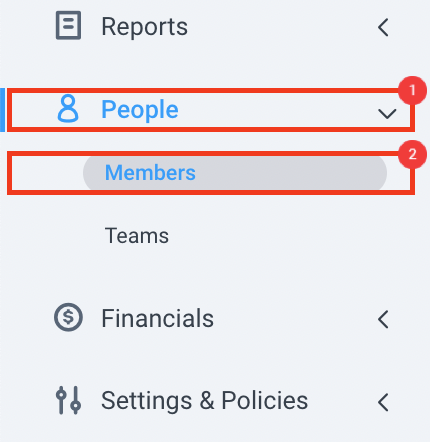Click the red frame outlining Members row
The height and width of the screenshot is (442, 430).
pyautogui.click(x=211, y=173)
